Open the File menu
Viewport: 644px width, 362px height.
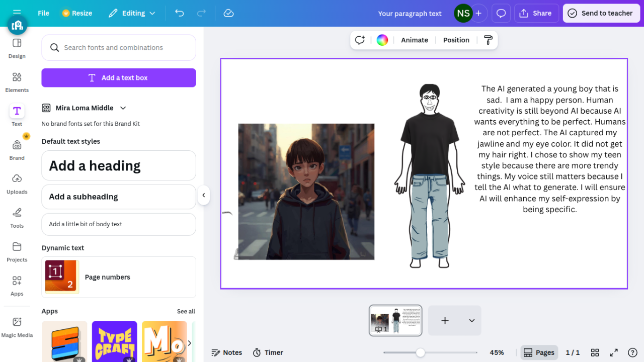click(44, 13)
